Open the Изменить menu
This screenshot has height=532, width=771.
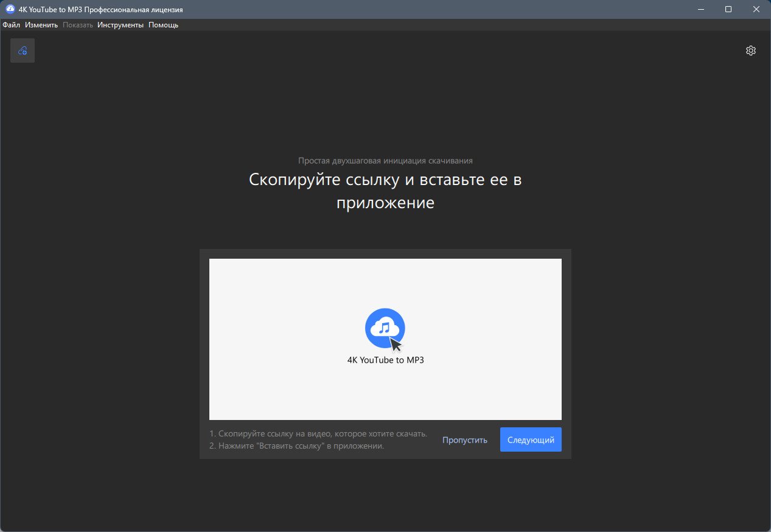pyautogui.click(x=41, y=25)
